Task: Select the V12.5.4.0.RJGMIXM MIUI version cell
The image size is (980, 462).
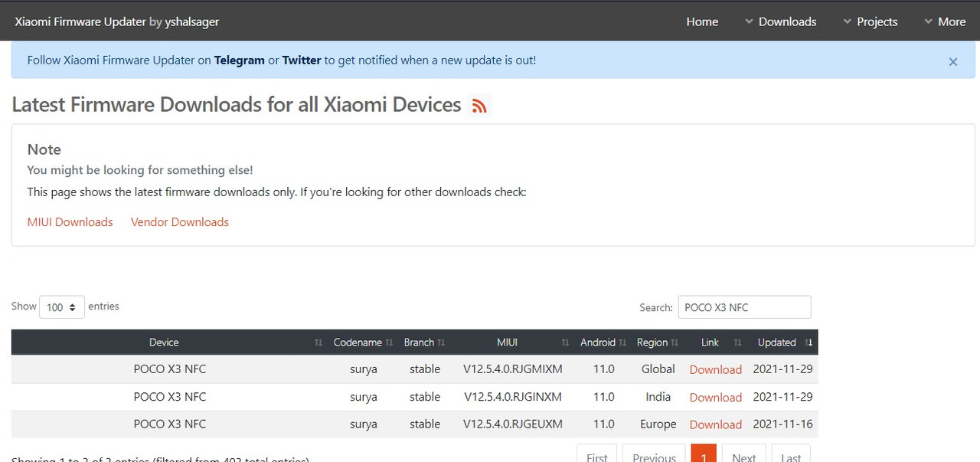Action: [513, 369]
